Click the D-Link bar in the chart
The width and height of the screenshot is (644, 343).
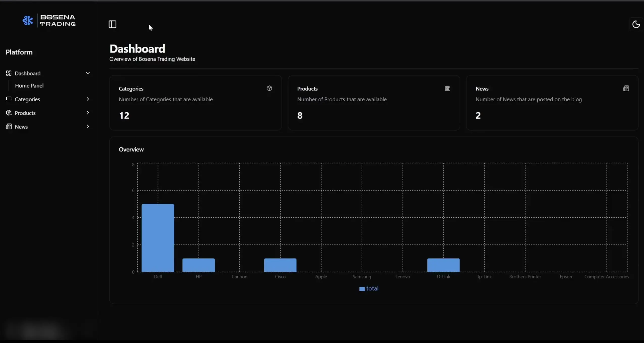pyautogui.click(x=443, y=265)
